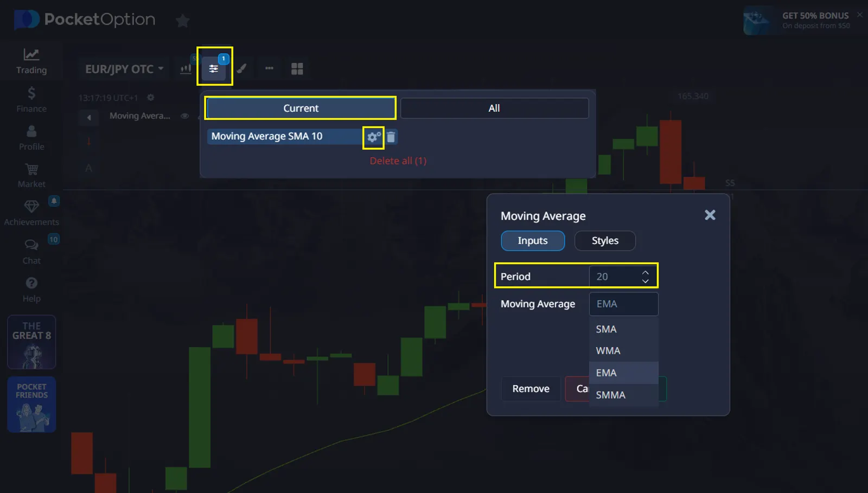The height and width of the screenshot is (493, 868).
Task: Open the Finance sidebar section
Action: [31, 100]
